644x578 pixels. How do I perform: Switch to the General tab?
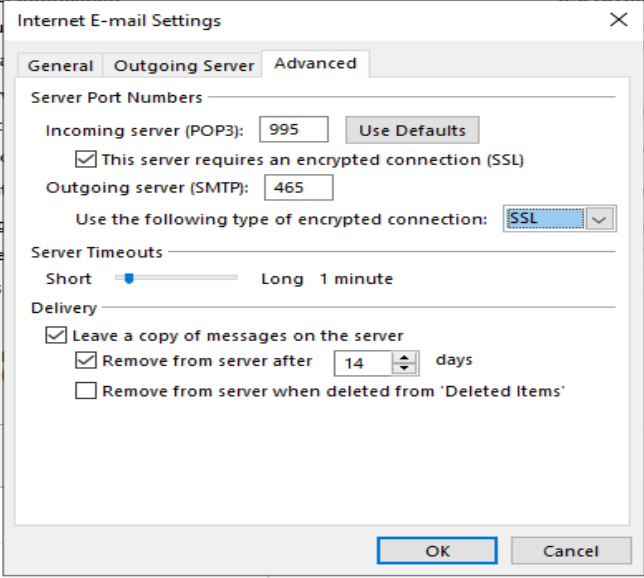point(60,66)
